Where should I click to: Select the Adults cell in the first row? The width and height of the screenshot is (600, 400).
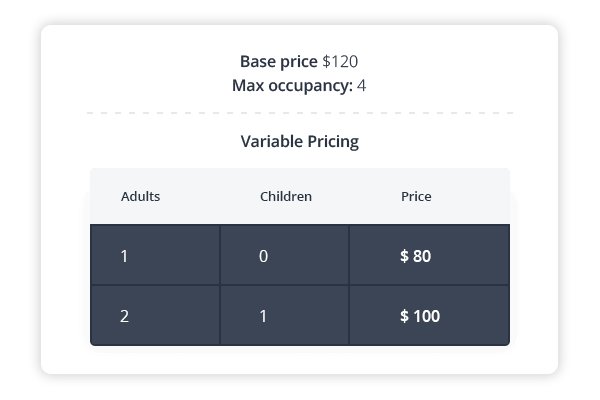coord(155,256)
